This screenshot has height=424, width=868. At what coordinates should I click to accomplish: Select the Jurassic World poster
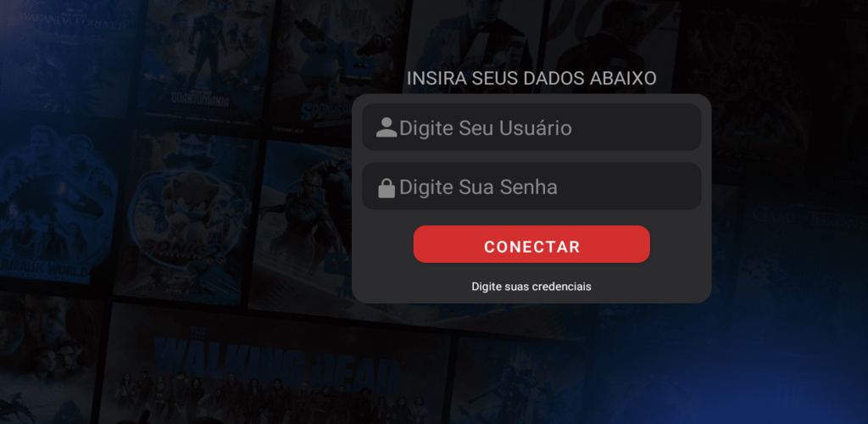55,205
